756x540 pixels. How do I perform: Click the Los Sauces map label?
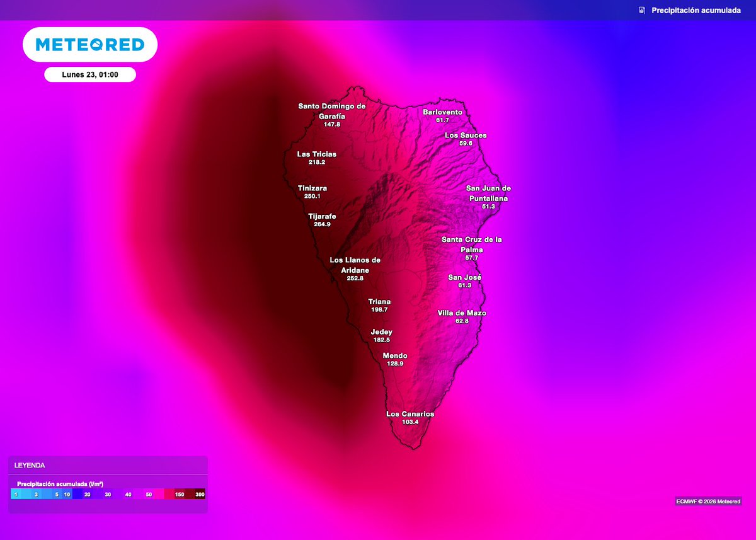(466, 135)
